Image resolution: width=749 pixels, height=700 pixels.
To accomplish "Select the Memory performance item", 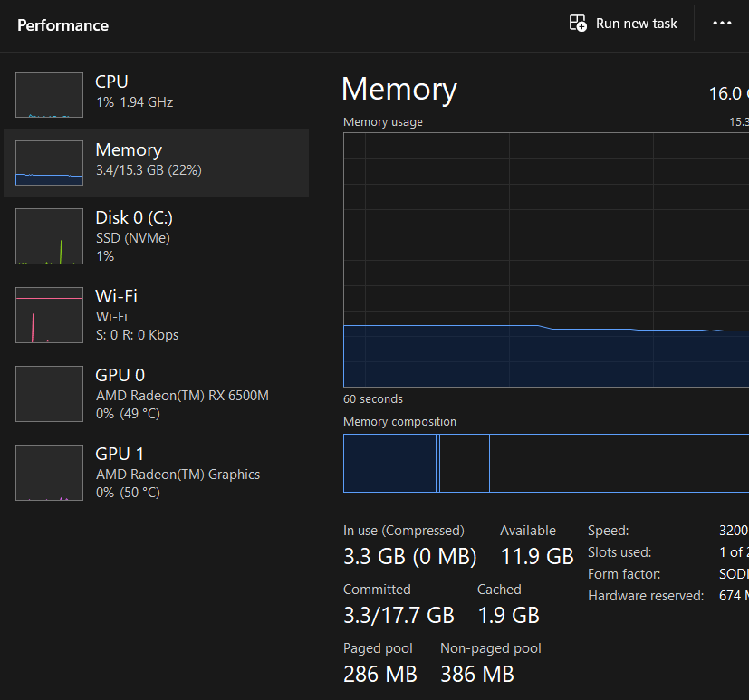I will point(156,163).
